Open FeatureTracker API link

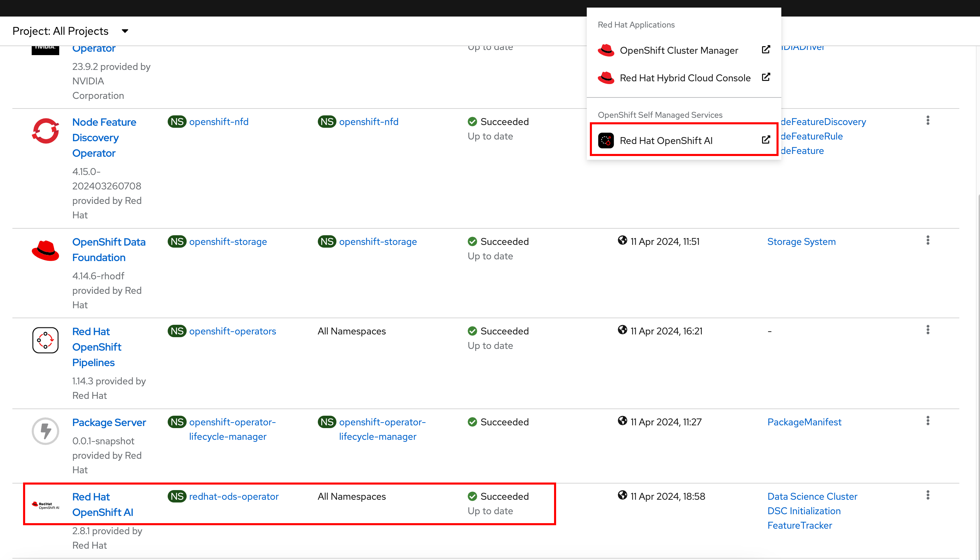[x=800, y=525]
